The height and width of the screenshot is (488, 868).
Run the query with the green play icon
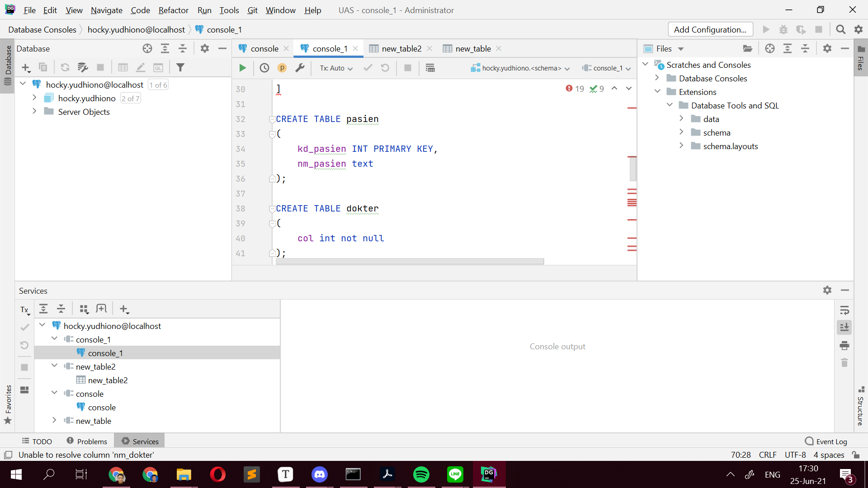[x=242, y=68]
